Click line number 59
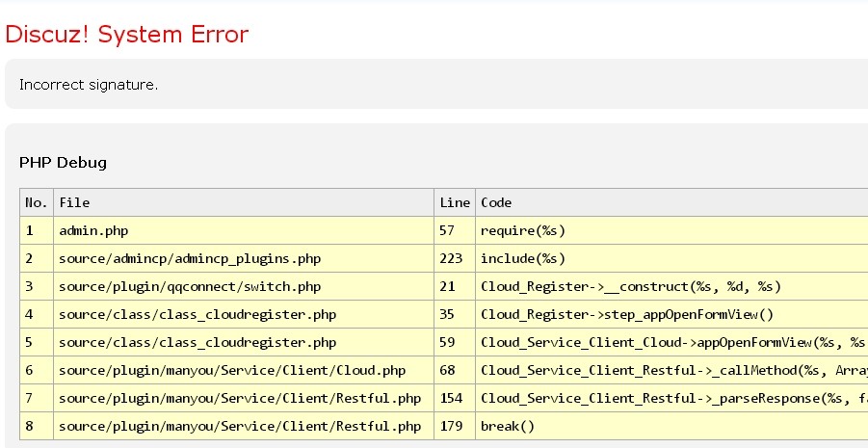Image resolution: width=868 pixels, height=448 pixels. tap(455, 343)
